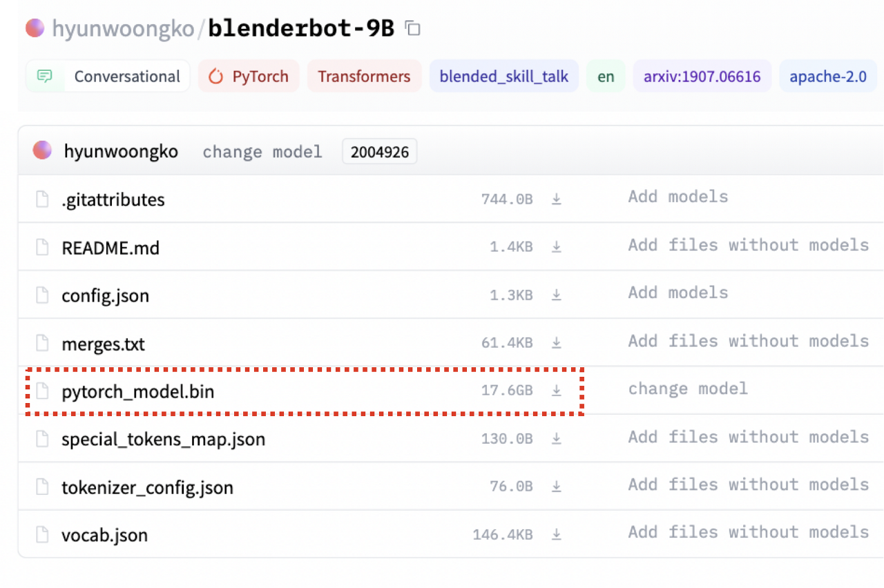Download the special_tokens_map.json file
884x588 pixels.
556,439
